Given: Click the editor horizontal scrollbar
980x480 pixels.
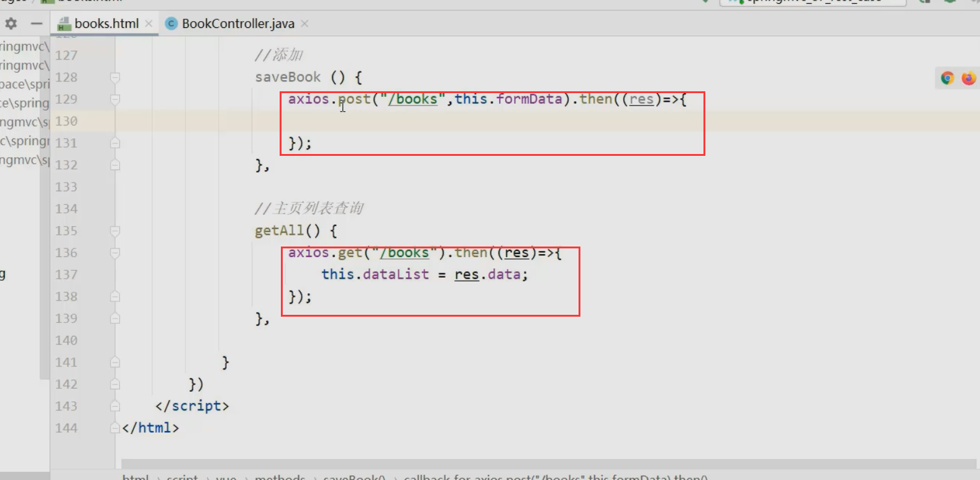Looking at the screenshot, I should [x=548, y=464].
